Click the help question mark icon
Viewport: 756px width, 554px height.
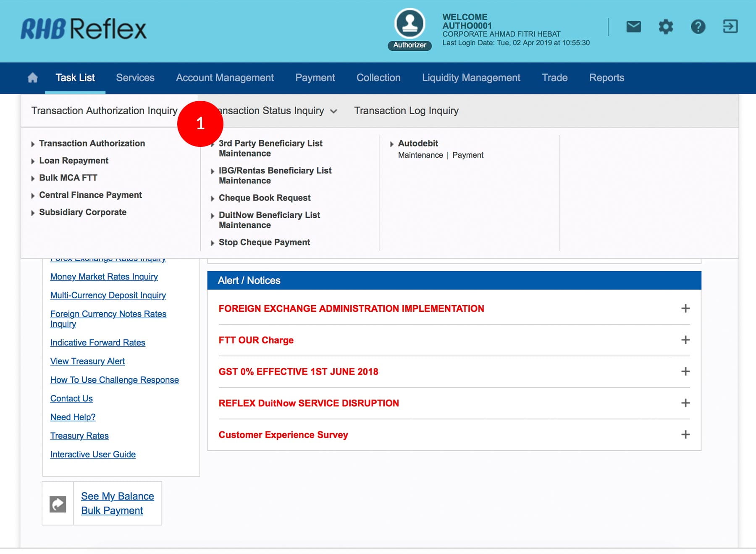[698, 27]
